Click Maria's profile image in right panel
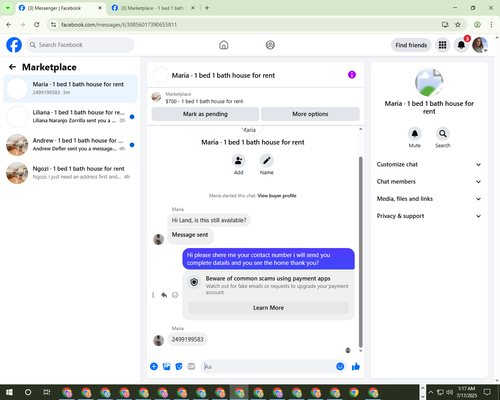500x400 pixels. point(429,82)
